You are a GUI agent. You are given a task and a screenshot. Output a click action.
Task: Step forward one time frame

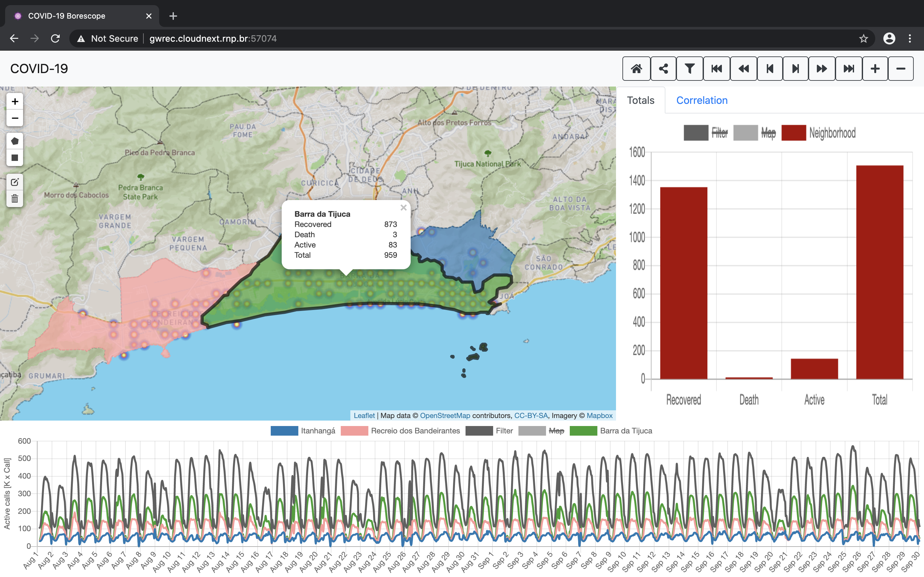pyautogui.click(x=795, y=69)
